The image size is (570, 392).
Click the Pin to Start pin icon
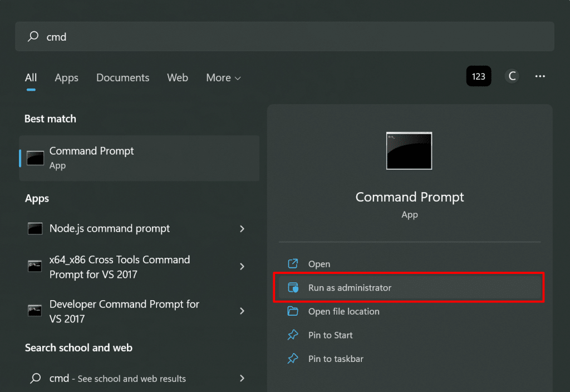tap(293, 335)
